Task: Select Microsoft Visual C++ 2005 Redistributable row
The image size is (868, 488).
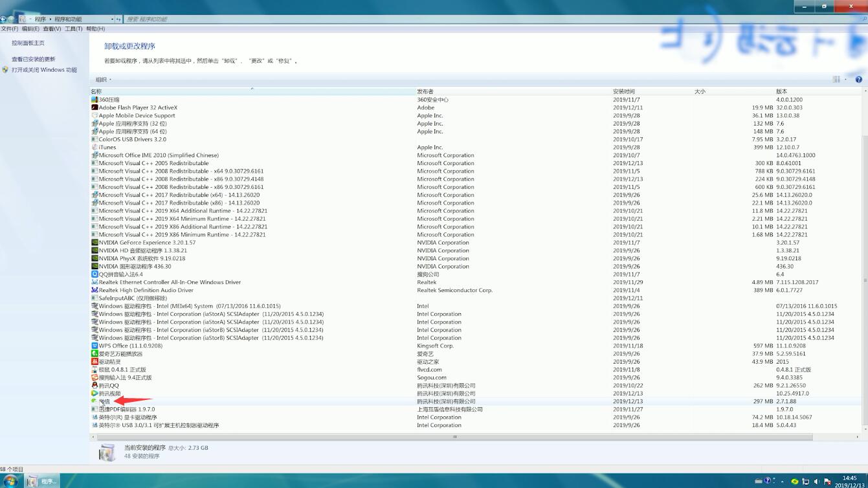Action: coord(476,163)
